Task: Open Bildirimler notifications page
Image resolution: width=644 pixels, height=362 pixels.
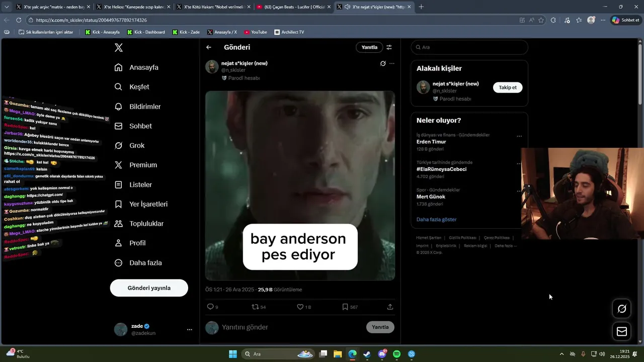Action: tap(137, 107)
